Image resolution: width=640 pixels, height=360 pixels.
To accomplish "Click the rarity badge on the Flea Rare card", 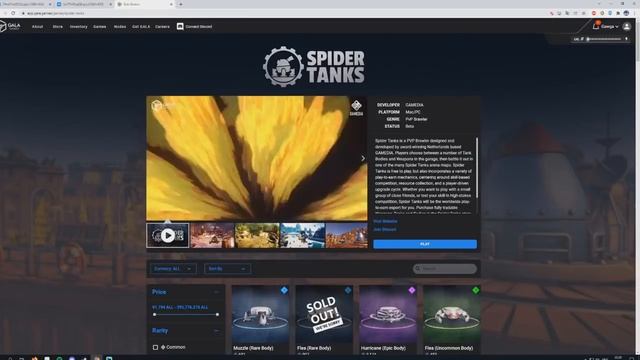I will coord(348,290).
